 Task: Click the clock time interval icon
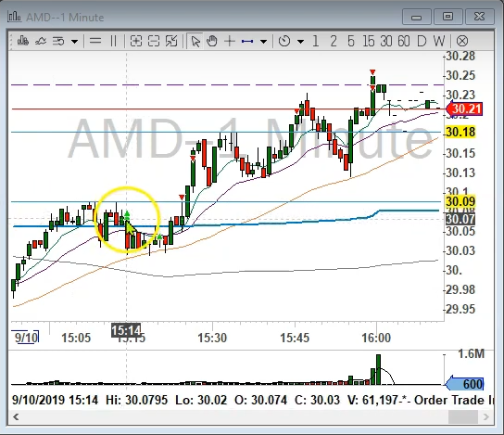(x=284, y=41)
